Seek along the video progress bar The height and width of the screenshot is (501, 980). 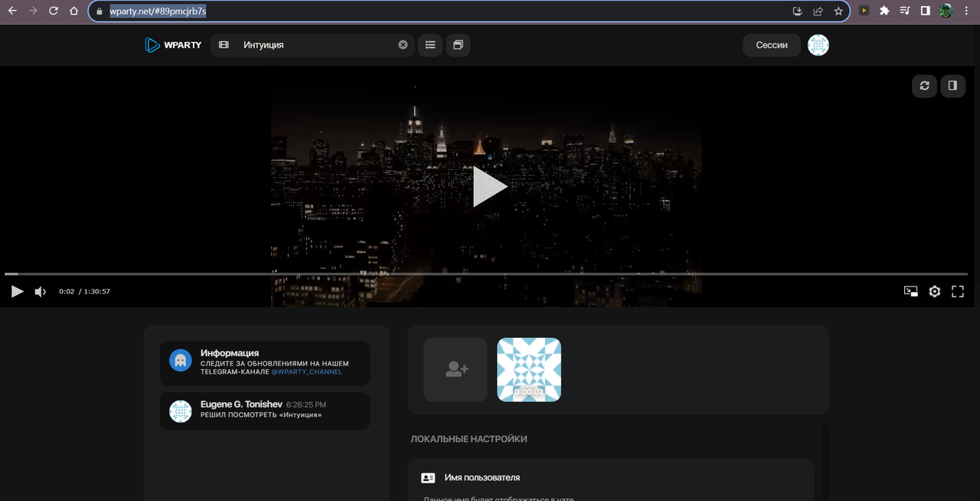[486, 273]
